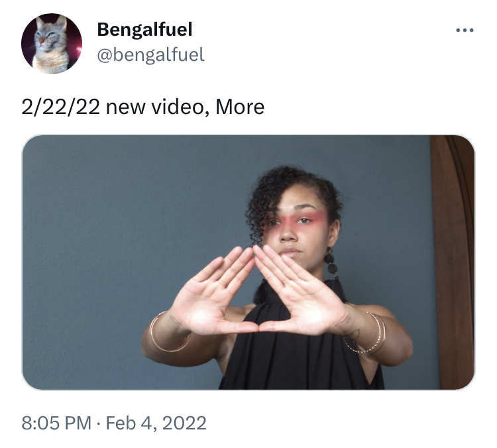Click "2/22/22" in the tweet text
497x448 pixels.
pyautogui.click(x=60, y=107)
